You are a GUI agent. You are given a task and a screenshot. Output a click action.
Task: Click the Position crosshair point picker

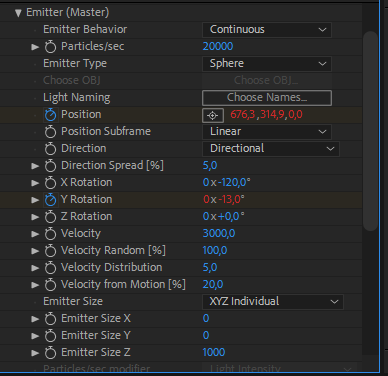click(x=213, y=115)
